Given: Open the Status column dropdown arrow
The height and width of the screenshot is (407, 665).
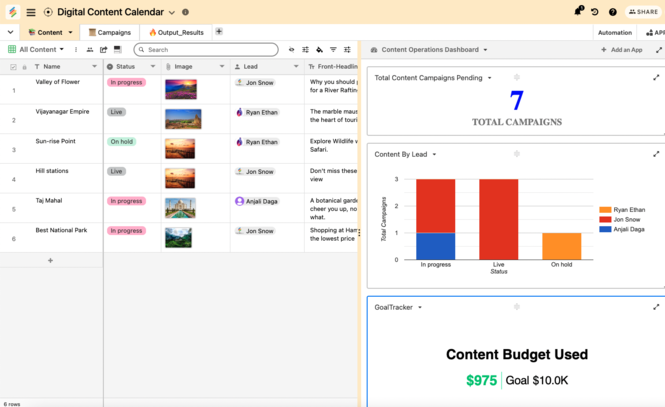Looking at the screenshot, I should (153, 67).
